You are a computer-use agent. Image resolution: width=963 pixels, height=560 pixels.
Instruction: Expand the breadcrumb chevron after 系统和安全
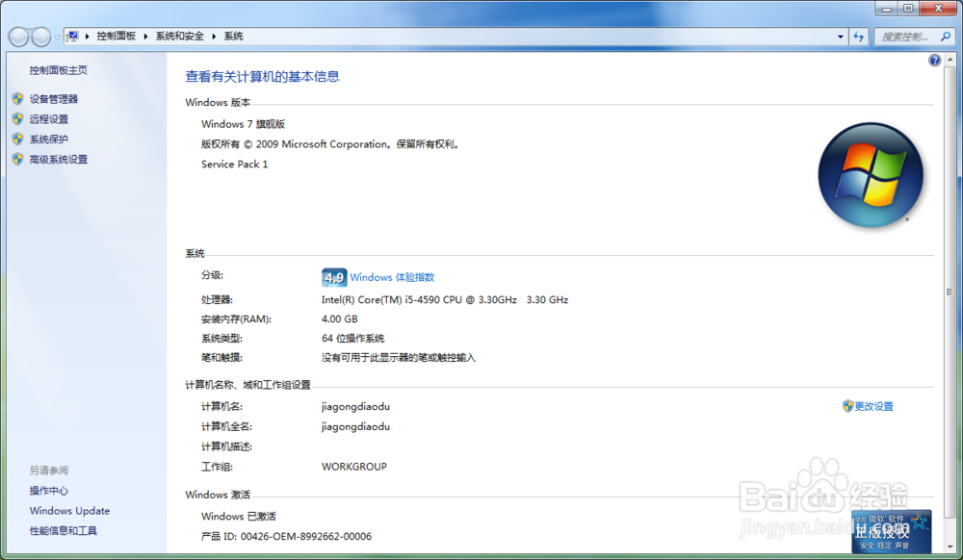[214, 36]
